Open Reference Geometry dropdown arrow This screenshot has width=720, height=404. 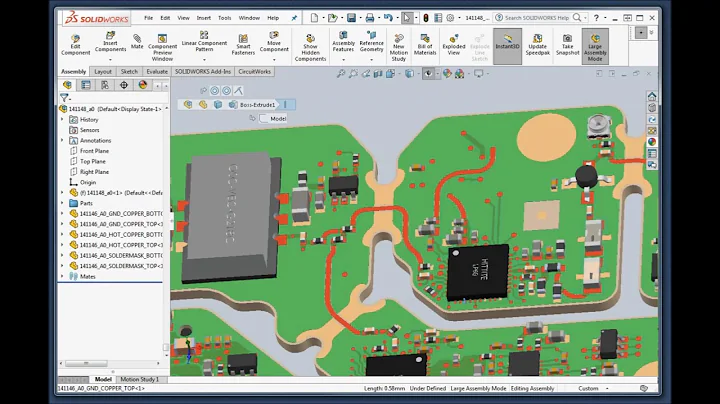pos(371,60)
